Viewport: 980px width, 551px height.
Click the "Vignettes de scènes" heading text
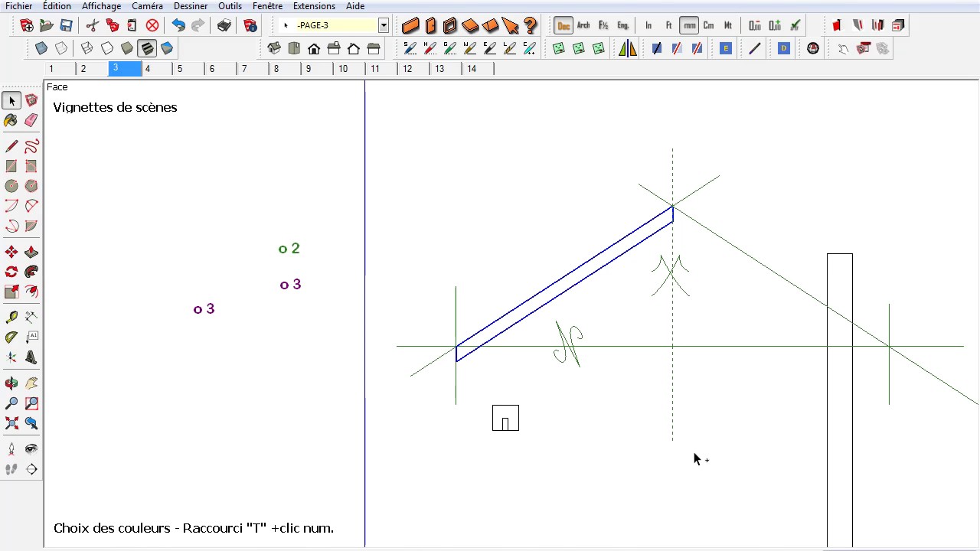click(115, 107)
